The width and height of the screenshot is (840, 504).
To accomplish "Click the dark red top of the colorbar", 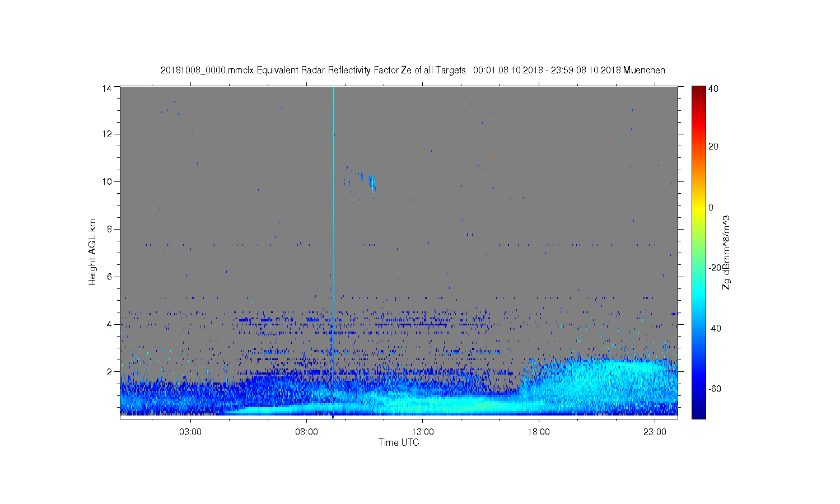I will pos(698,90).
